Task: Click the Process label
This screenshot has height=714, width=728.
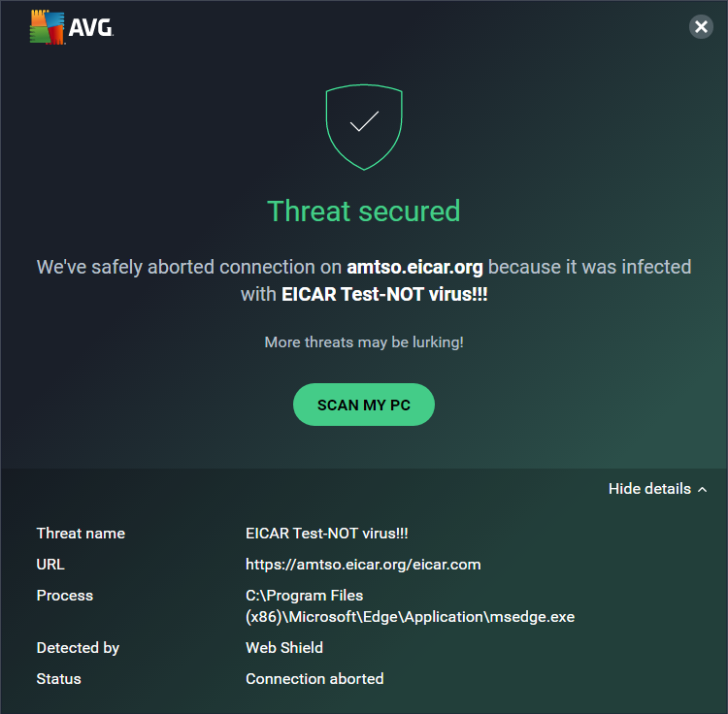Action: tap(65, 596)
